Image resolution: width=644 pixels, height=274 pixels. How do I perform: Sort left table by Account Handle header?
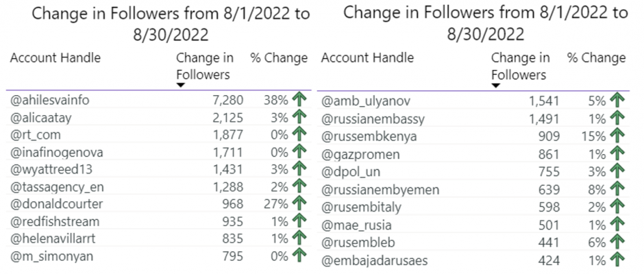pyautogui.click(x=55, y=58)
